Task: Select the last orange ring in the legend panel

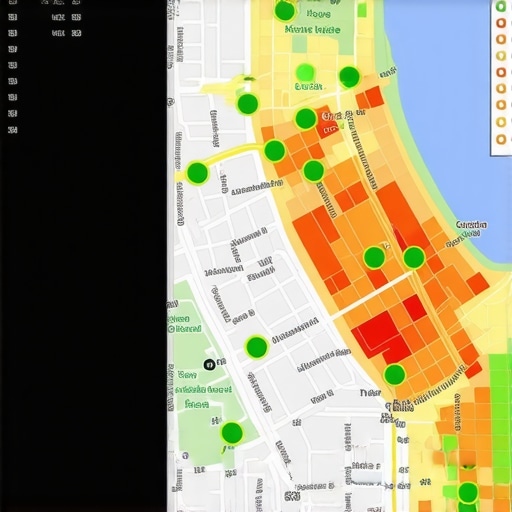Action: tap(501, 139)
